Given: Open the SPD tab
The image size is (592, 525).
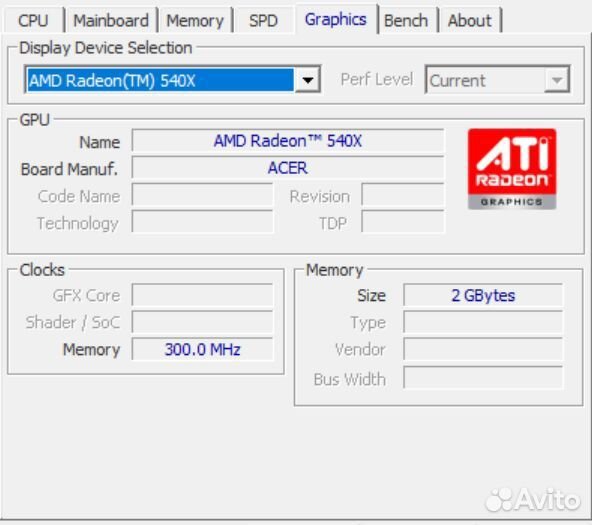Looking at the screenshot, I should (263, 20).
